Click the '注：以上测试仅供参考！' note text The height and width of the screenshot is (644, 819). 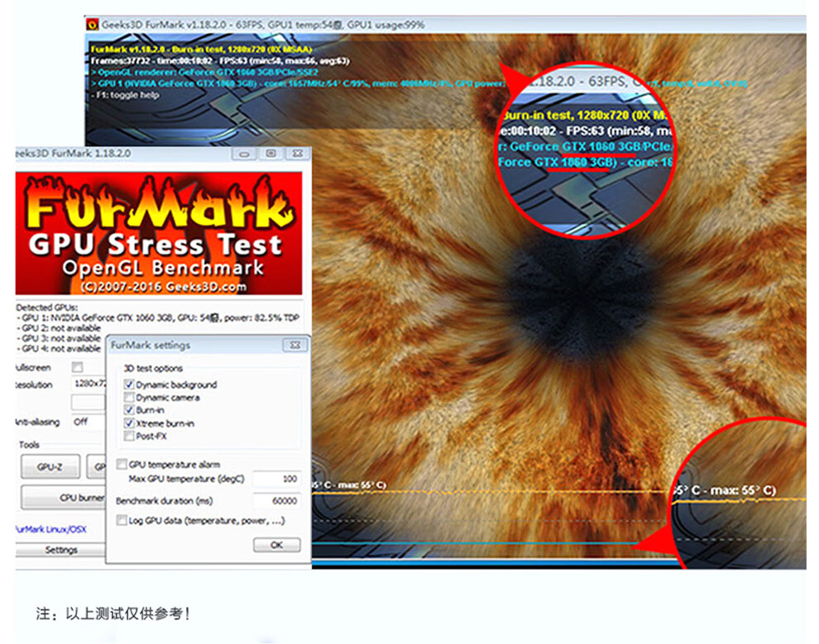(x=113, y=613)
